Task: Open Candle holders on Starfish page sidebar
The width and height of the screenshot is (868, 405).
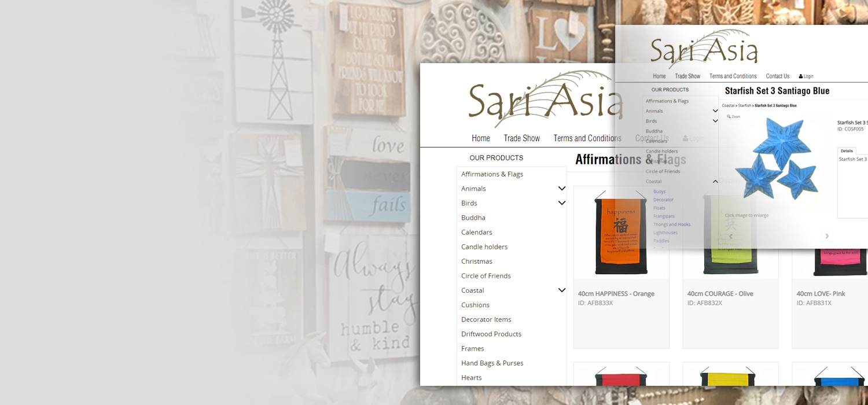Action: point(662,152)
